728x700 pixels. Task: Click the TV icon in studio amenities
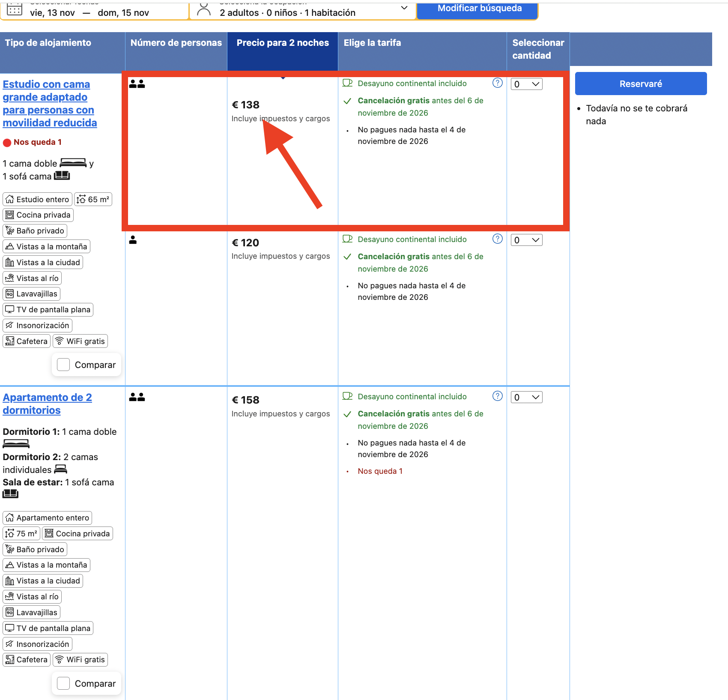(x=10, y=309)
